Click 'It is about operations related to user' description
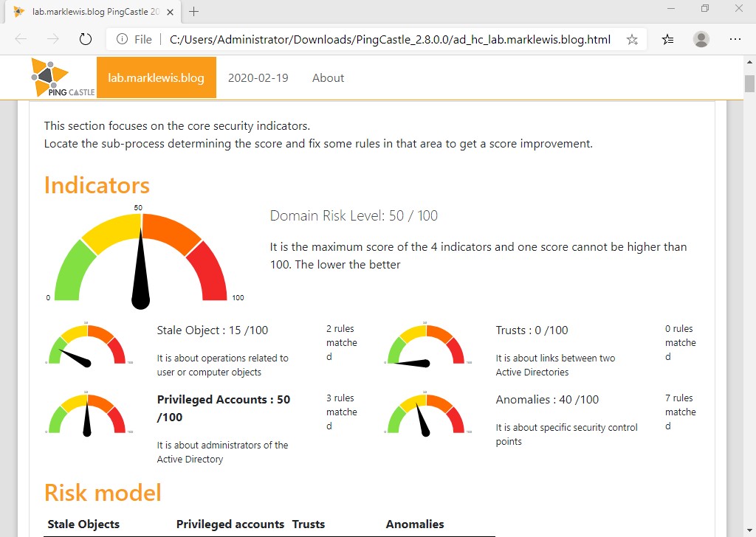The width and height of the screenshot is (756, 537). [222, 365]
